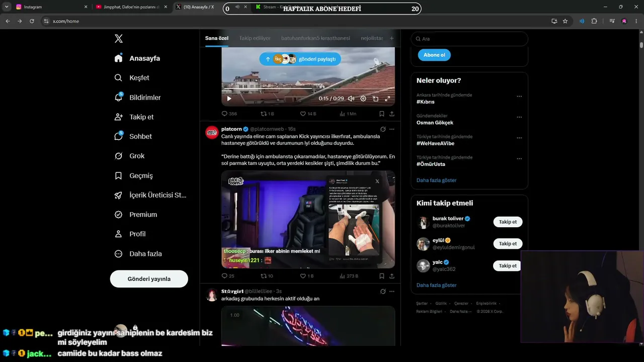
Task: Open Profil person icon in sidebar
Action: coord(118,234)
